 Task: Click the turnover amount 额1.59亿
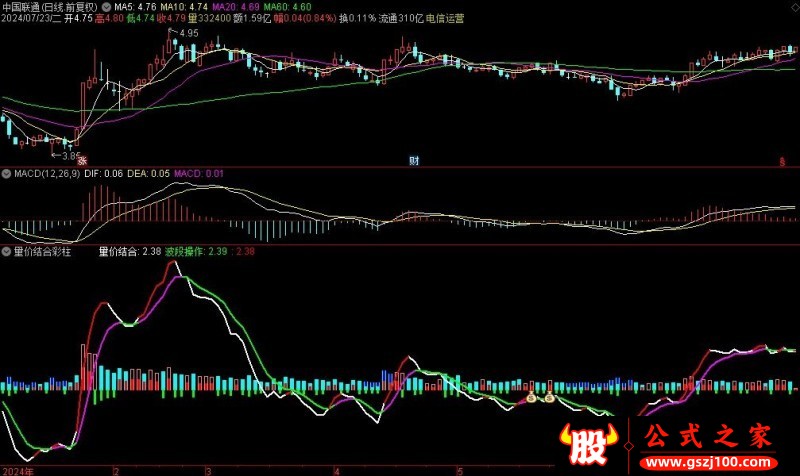coord(252,18)
